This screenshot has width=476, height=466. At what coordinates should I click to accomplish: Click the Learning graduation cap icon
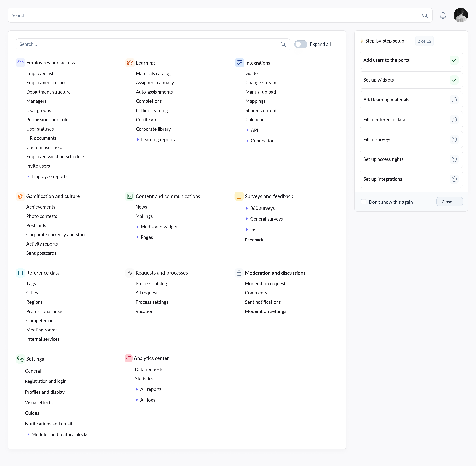click(x=130, y=63)
